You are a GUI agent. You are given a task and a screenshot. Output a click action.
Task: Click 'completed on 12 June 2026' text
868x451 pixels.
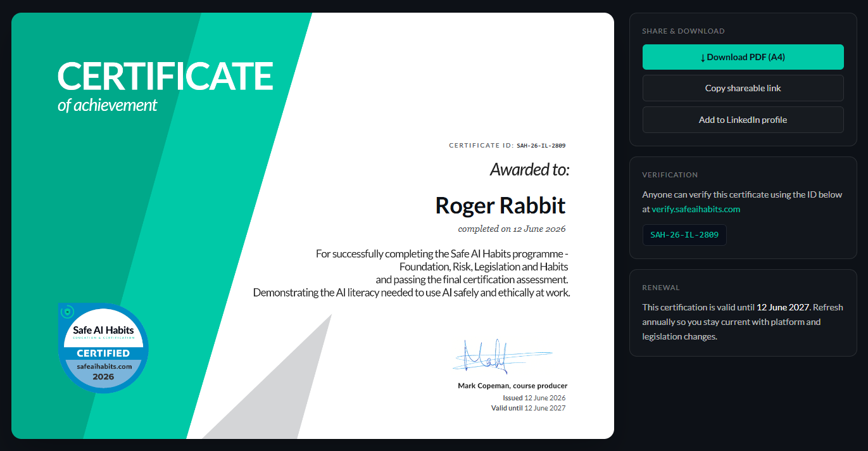[x=512, y=229]
